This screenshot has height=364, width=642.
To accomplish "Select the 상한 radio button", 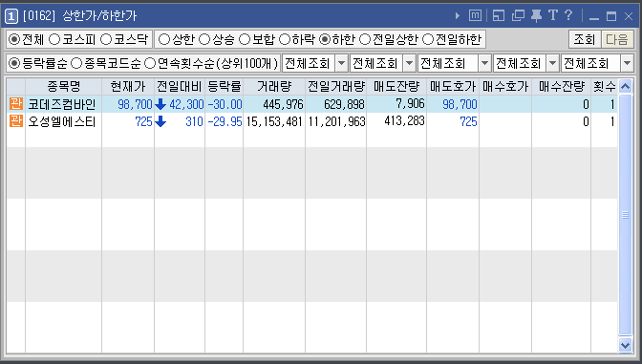I will [163, 39].
